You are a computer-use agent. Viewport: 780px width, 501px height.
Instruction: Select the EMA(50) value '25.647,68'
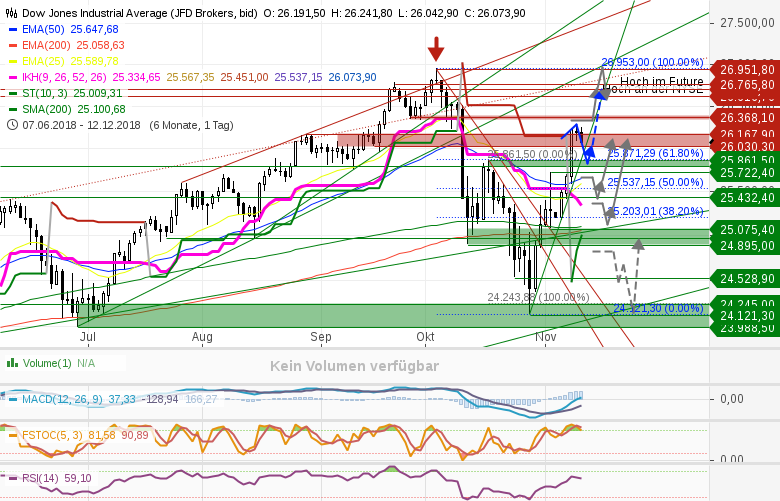point(95,29)
